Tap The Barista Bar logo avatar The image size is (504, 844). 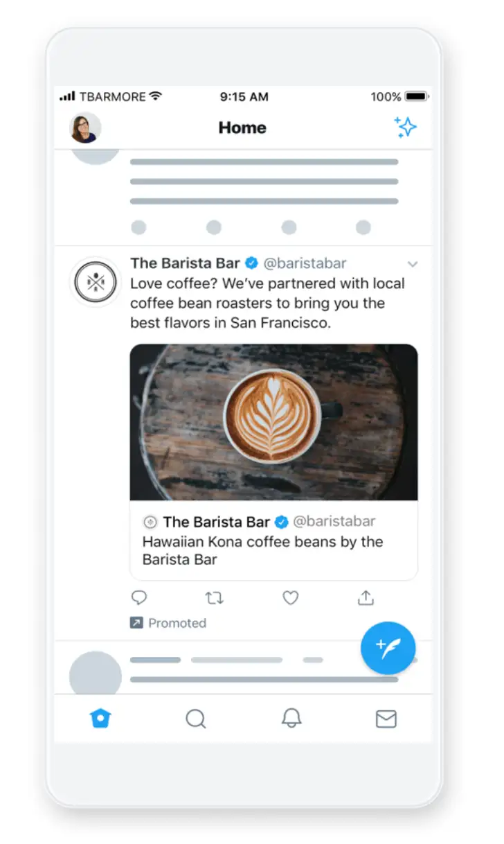[96, 282]
